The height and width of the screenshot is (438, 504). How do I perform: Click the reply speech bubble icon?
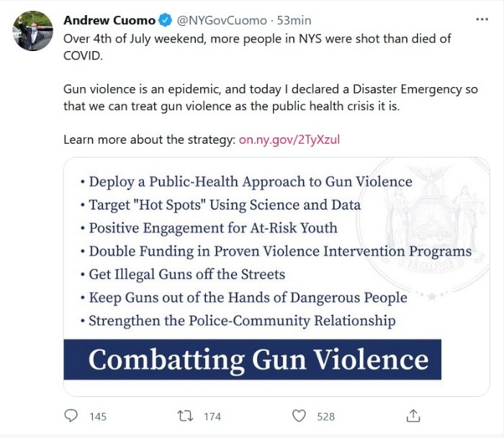pos(71,416)
